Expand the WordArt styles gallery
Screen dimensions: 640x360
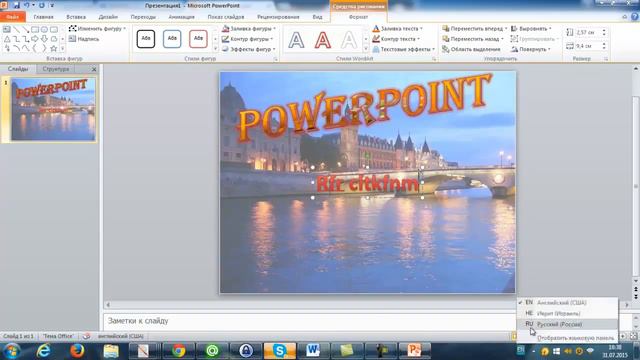click(366, 49)
